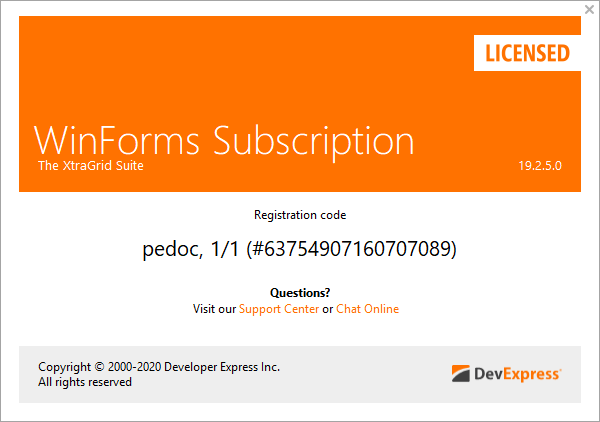Viewport: 600px width, 422px height.
Task: Click the version number 19.2.5.0
Action: (540, 166)
